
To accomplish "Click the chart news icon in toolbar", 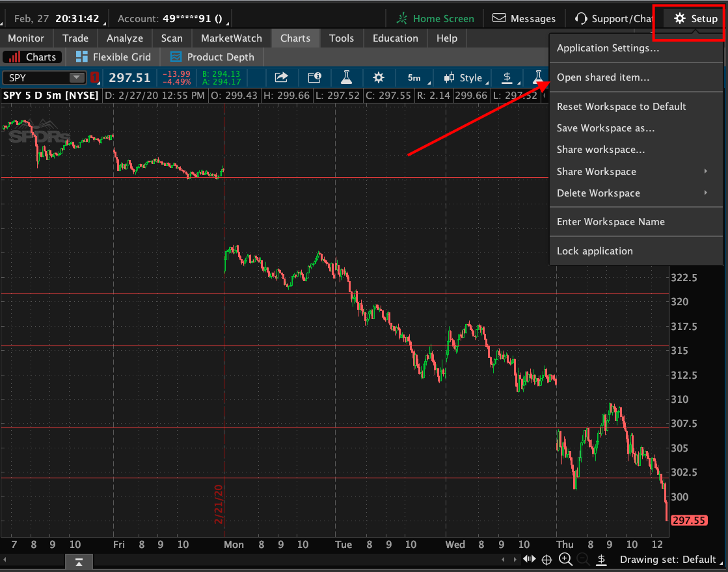I will point(314,78).
